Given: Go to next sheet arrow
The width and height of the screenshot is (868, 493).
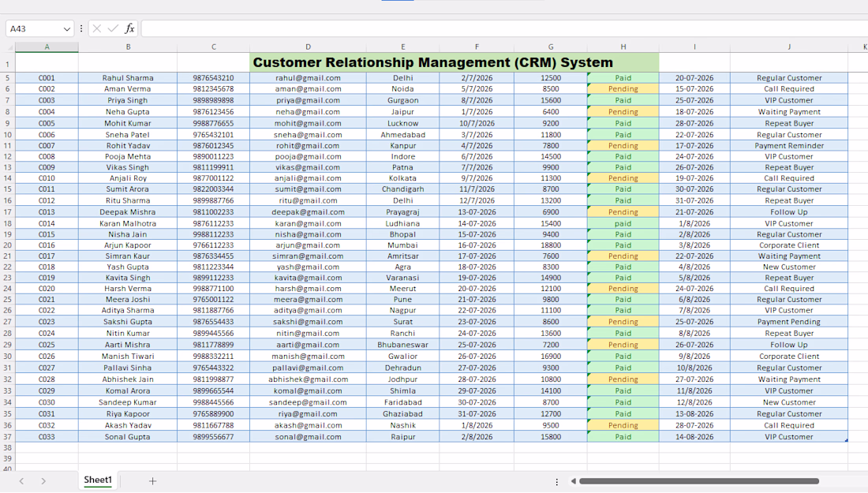Looking at the screenshot, I should click(43, 481).
